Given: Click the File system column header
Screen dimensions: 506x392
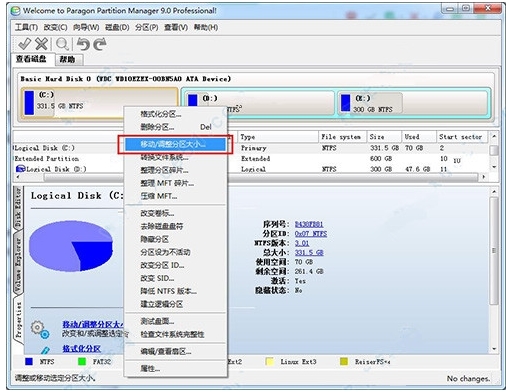Looking at the screenshot, I should pos(343,137).
